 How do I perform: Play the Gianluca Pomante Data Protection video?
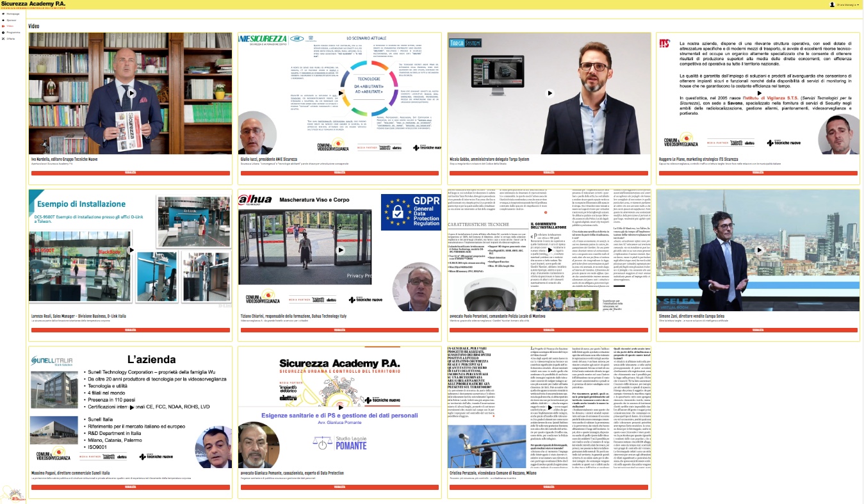click(339, 407)
